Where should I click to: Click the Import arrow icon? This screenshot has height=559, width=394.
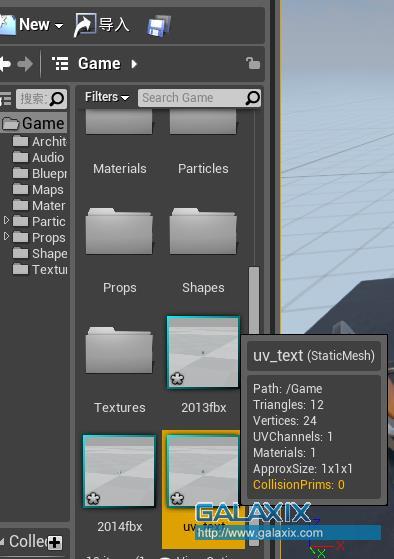coord(85,25)
